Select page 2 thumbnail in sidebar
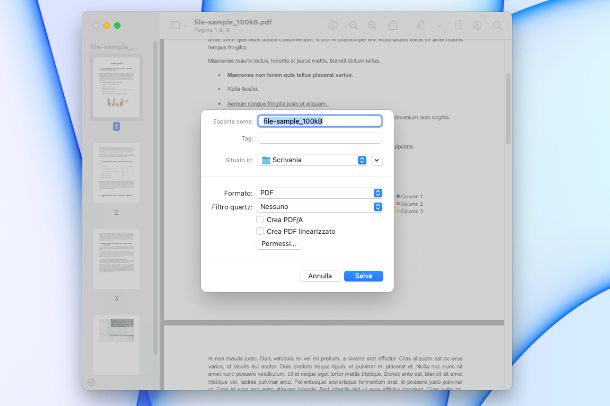 [116, 173]
